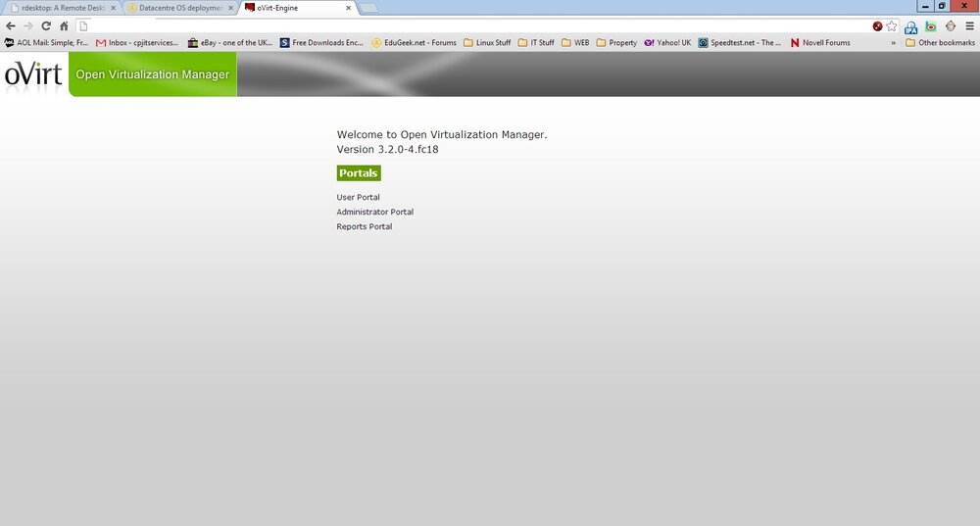Open the EduGeek.net Forums bookmark
980x526 pixels.
point(414,43)
